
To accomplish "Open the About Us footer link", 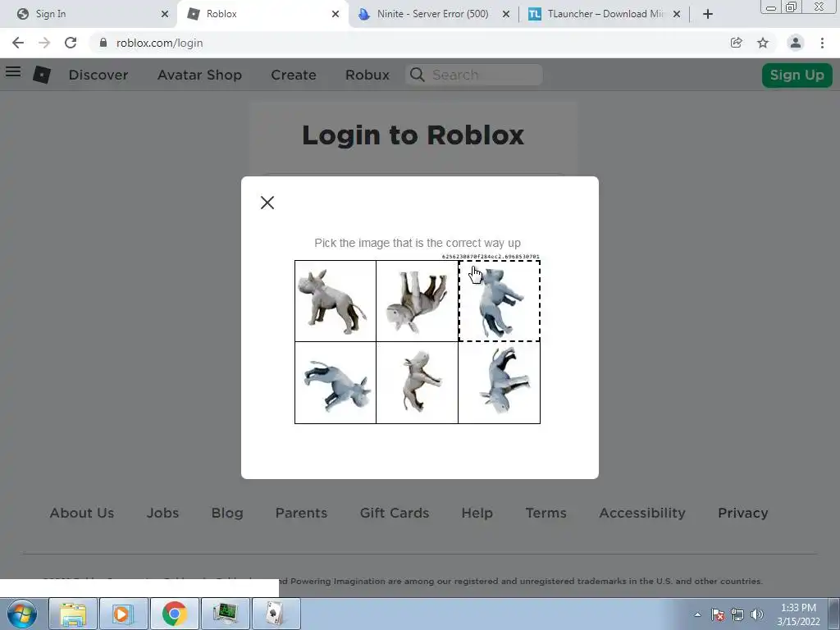I will (82, 514).
